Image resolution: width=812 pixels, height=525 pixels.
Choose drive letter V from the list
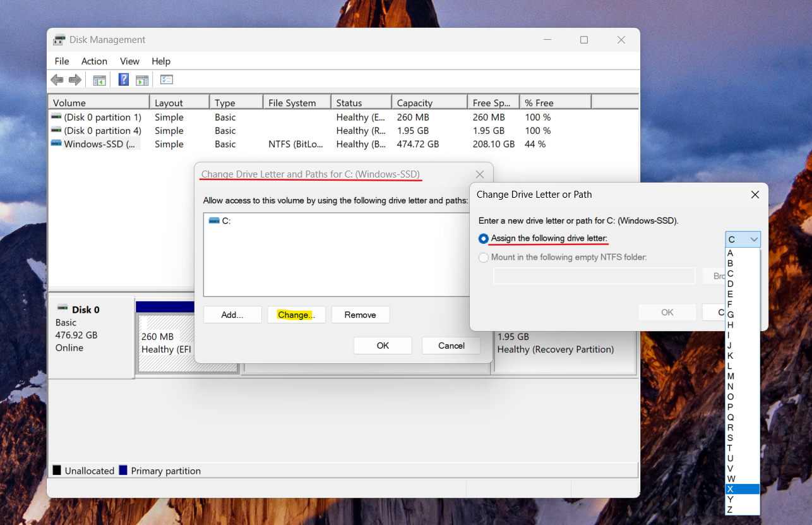pyautogui.click(x=743, y=468)
